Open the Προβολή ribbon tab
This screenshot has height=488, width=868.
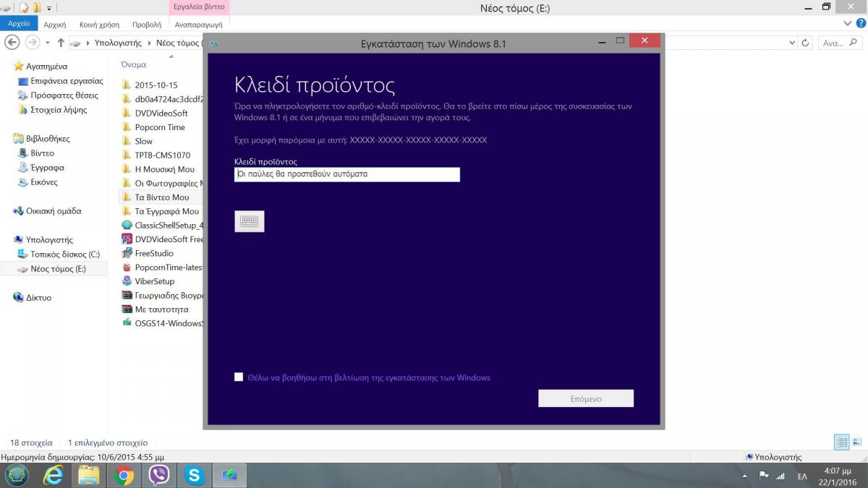147,24
